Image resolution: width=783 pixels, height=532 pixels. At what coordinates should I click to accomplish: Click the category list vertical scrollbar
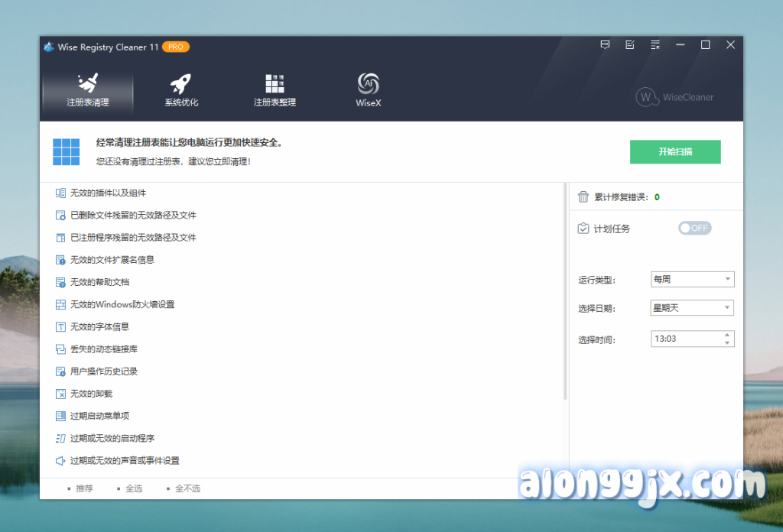(x=565, y=290)
